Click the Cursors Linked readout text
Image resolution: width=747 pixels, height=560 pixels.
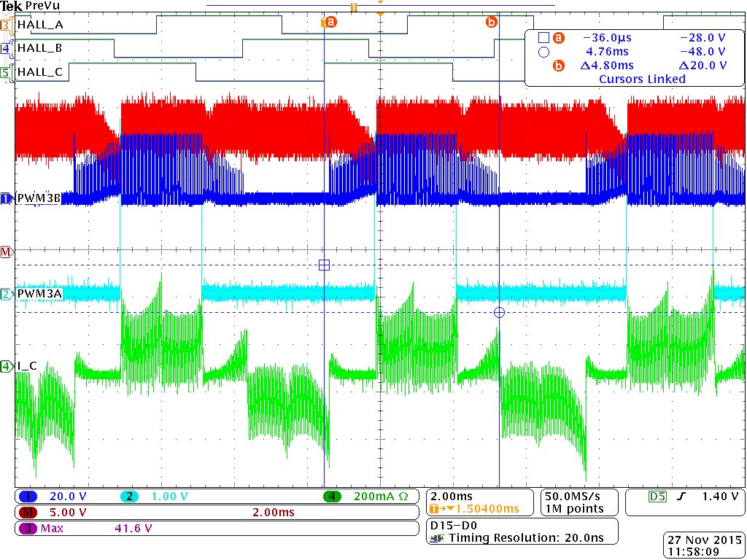pos(642,79)
